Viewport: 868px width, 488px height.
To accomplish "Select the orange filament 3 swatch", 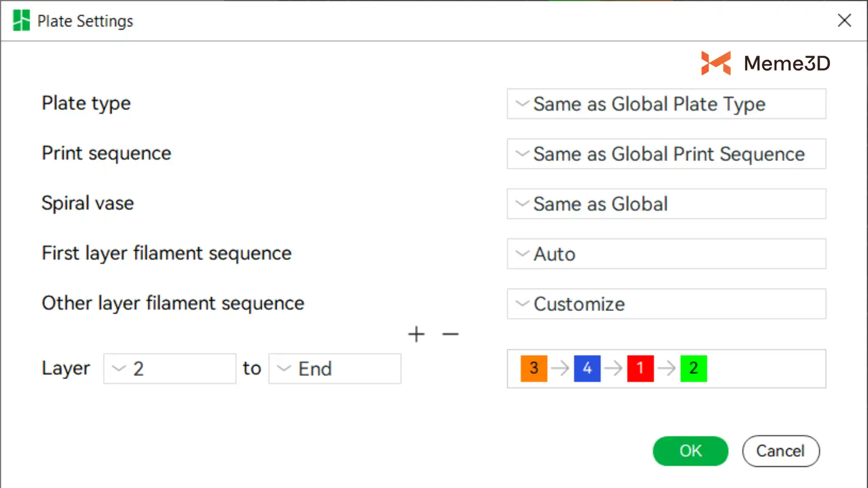I will pyautogui.click(x=534, y=368).
